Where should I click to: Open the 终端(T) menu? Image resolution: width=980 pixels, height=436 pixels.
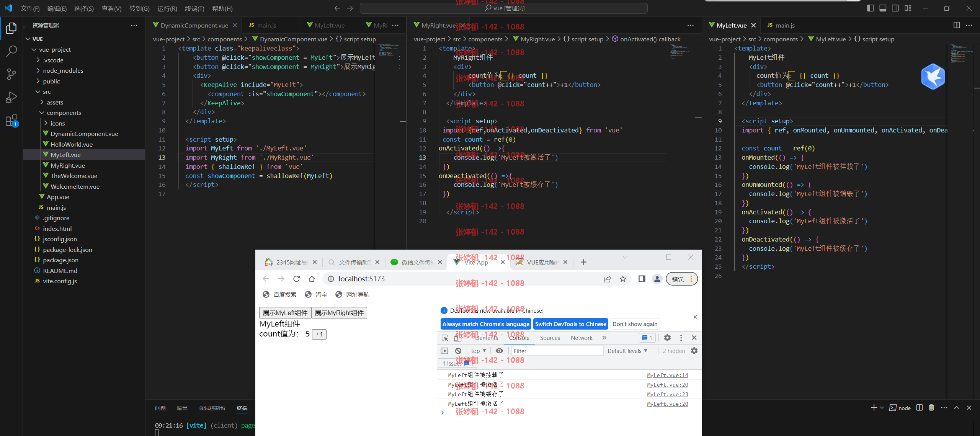coord(194,8)
